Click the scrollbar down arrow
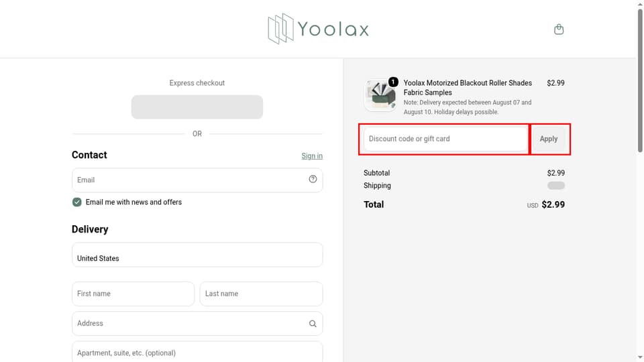The width and height of the screenshot is (644, 362). 640,358
